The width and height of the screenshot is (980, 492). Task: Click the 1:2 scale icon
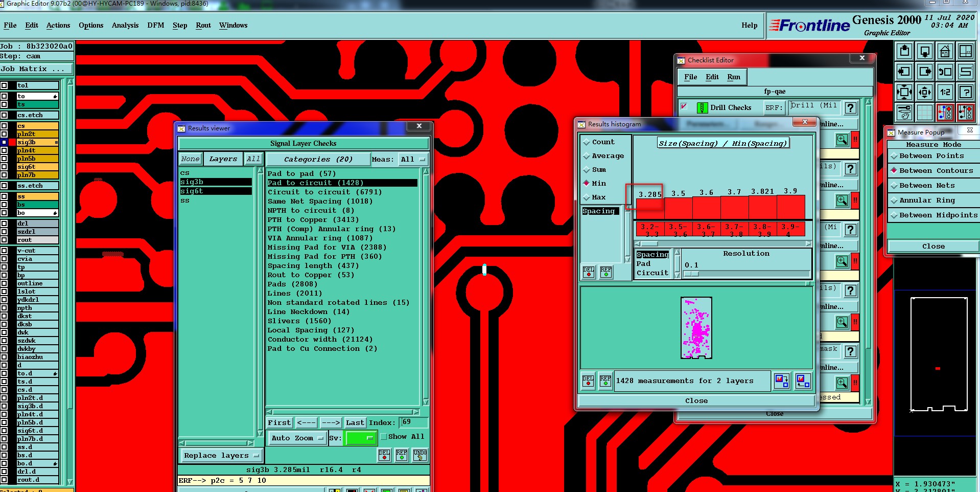[x=945, y=92]
